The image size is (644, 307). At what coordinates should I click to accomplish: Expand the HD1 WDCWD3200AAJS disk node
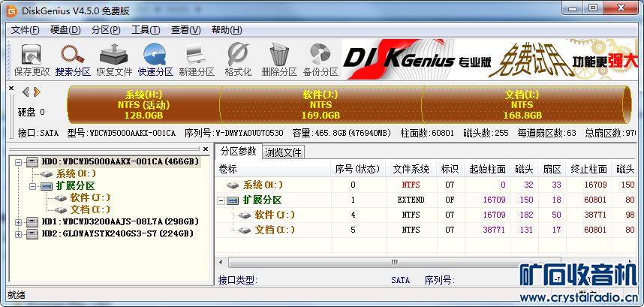click(18, 222)
